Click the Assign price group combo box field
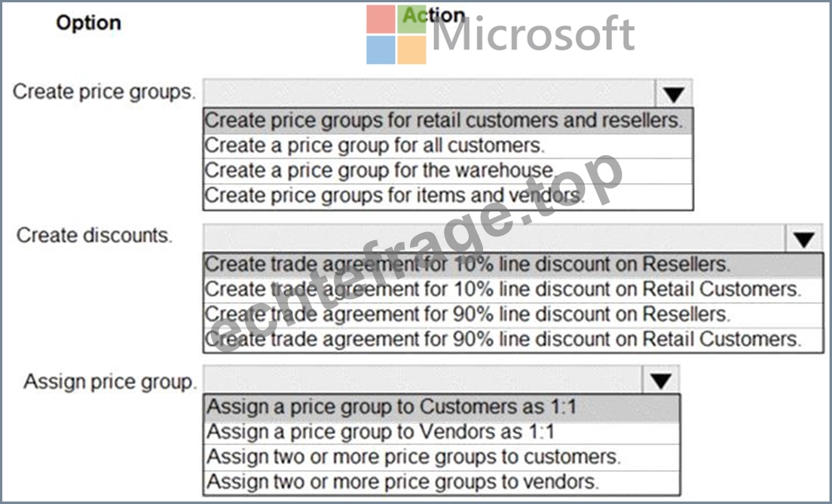This screenshot has height=504, width=832. pyautogui.click(x=423, y=380)
